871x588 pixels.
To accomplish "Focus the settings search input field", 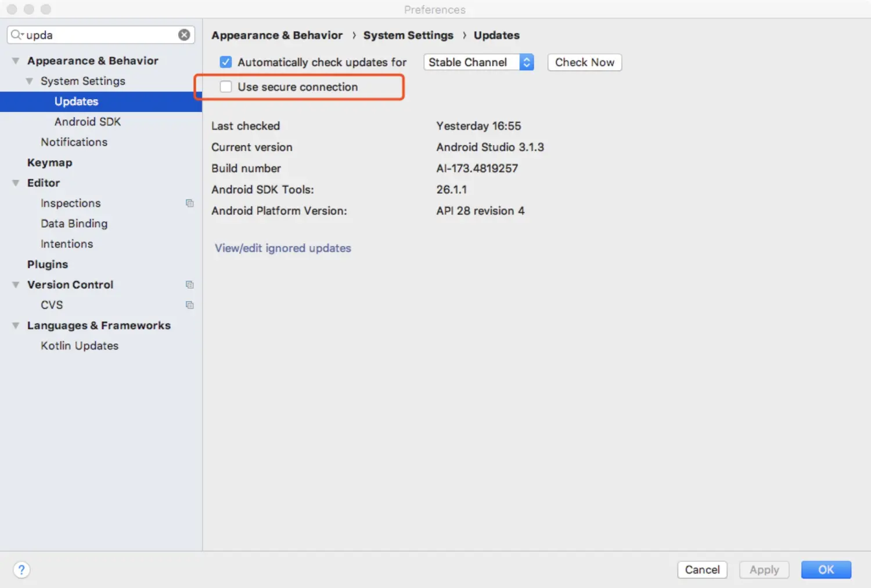I will (100, 35).
